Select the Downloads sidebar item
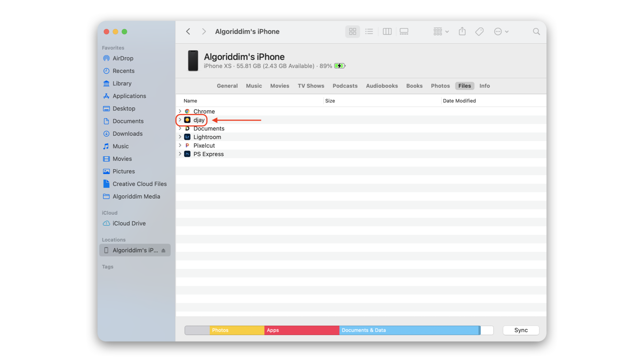This screenshot has width=644, height=362. 127,133
